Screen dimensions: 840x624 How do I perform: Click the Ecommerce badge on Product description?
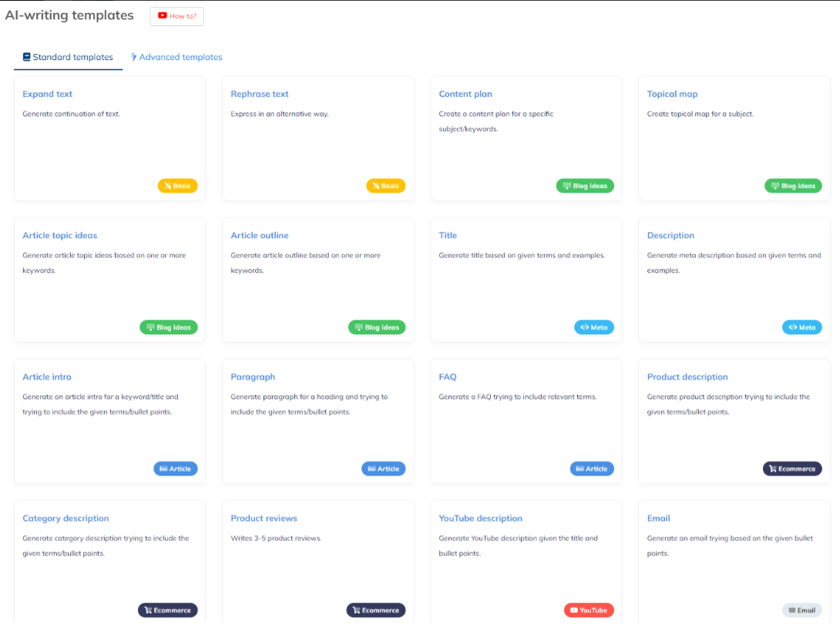[x=792, y=468]
